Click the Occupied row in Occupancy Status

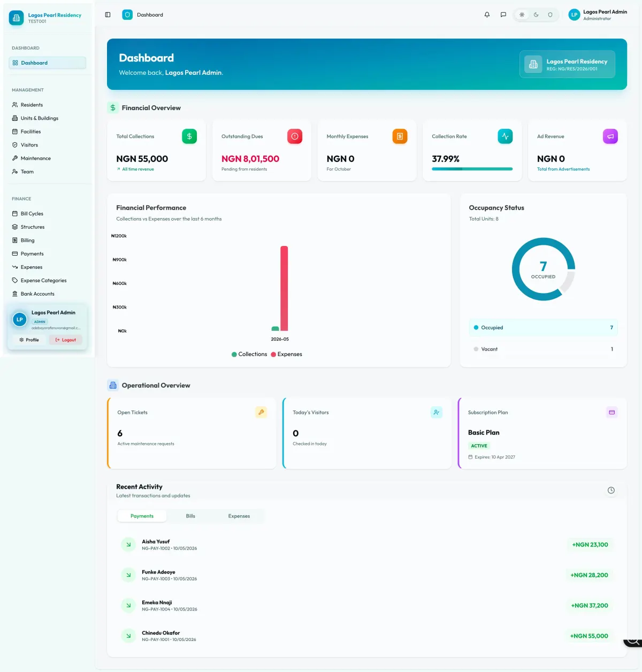pyautogui.click(x=543, y=328)
